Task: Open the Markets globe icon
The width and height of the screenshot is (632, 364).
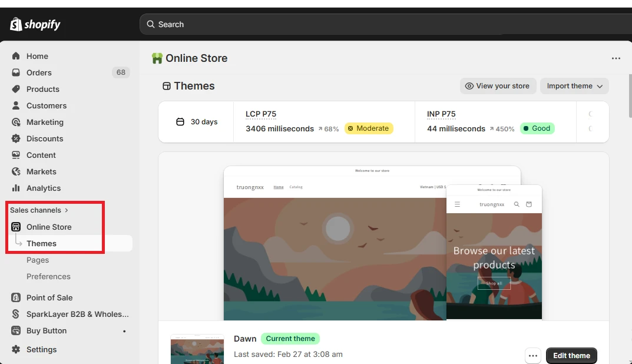Action: pos(16,171)
